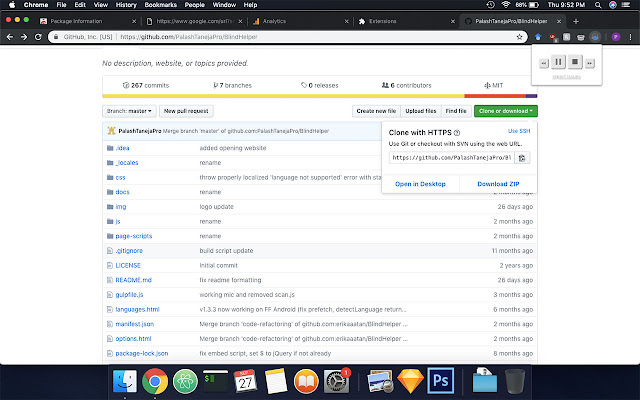Open the History menu
Viewport: 640px width, 400px height.
click(126, 5)
